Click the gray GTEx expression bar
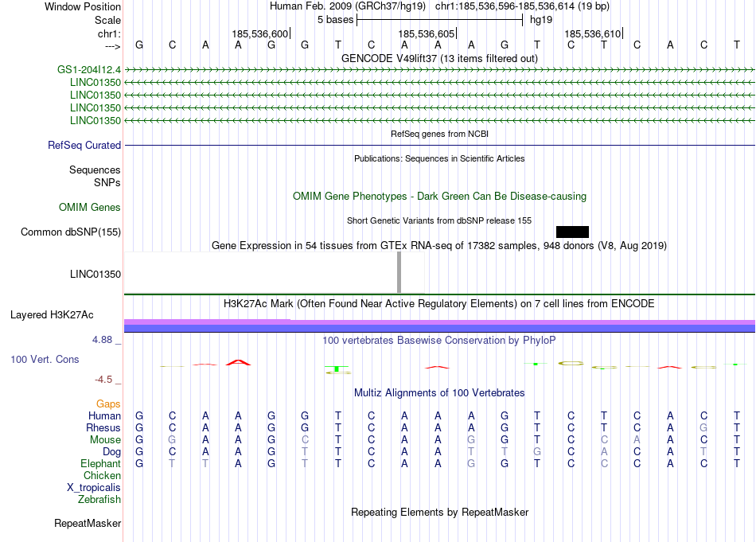The height and width of the screenshot is (542, 756). 399,272
